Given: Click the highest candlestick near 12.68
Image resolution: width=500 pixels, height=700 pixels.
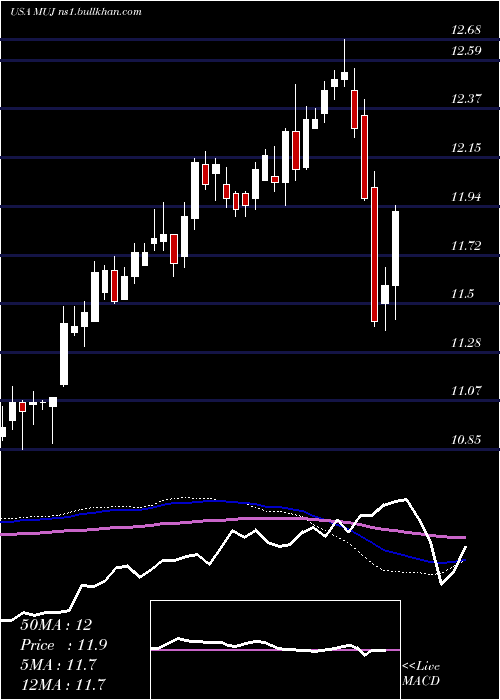Looking at the screenshot, I should [x=344, y=62].
